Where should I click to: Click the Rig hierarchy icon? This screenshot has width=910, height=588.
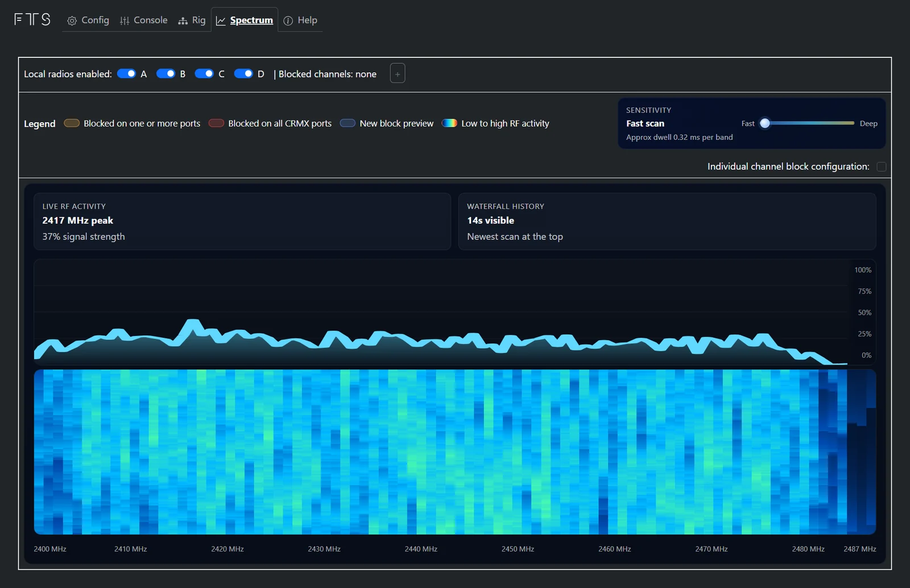pyautogui.click(x=183, y=20)
